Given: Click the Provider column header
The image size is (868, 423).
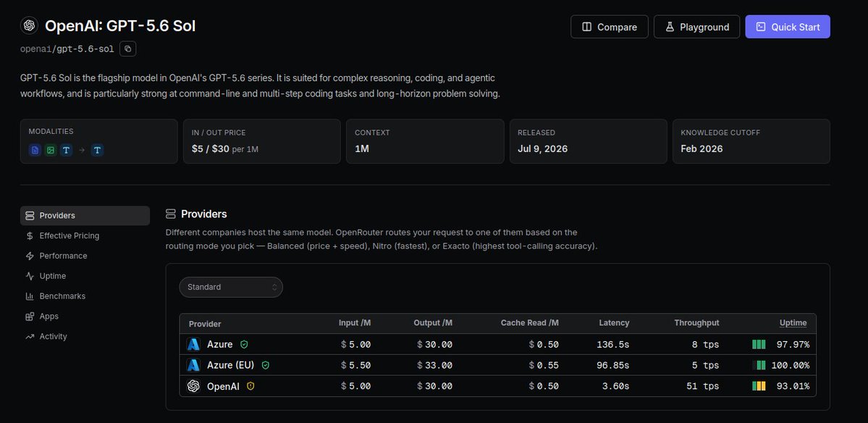Looking at the screenshot, I should pos(205,324).
